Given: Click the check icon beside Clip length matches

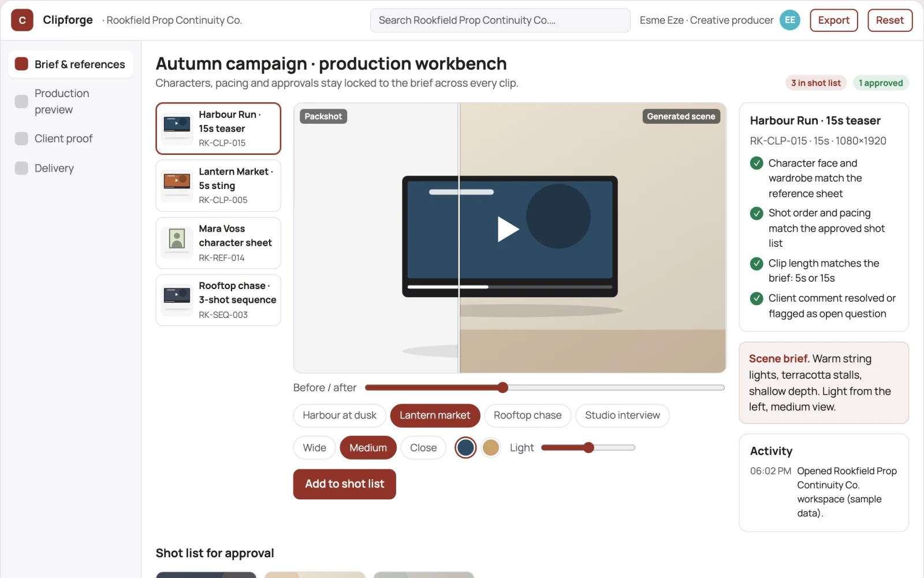Looking at the screenshot, I should [x=757, y=264].
